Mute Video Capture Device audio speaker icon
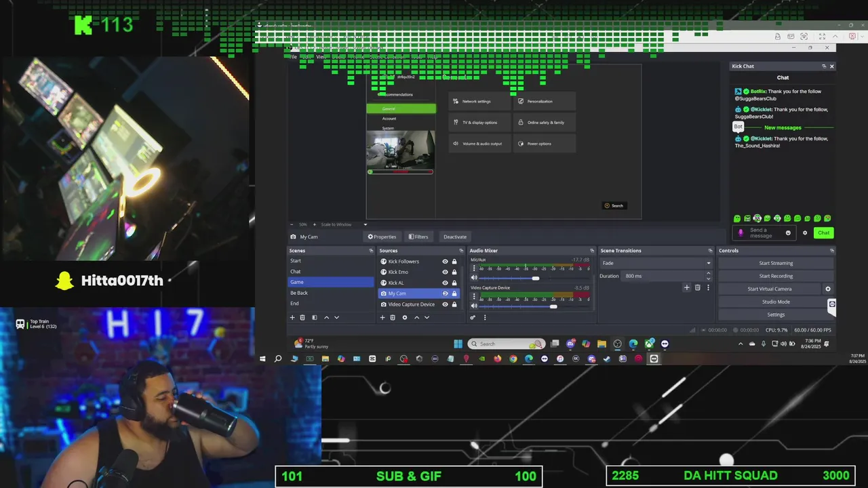 pos(474,306)
